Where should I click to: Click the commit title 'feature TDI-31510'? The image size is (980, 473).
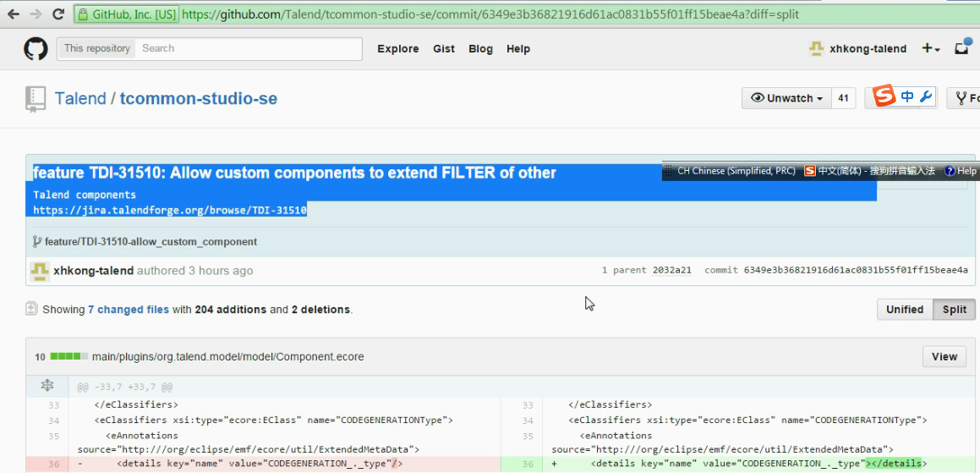(294, 173)
